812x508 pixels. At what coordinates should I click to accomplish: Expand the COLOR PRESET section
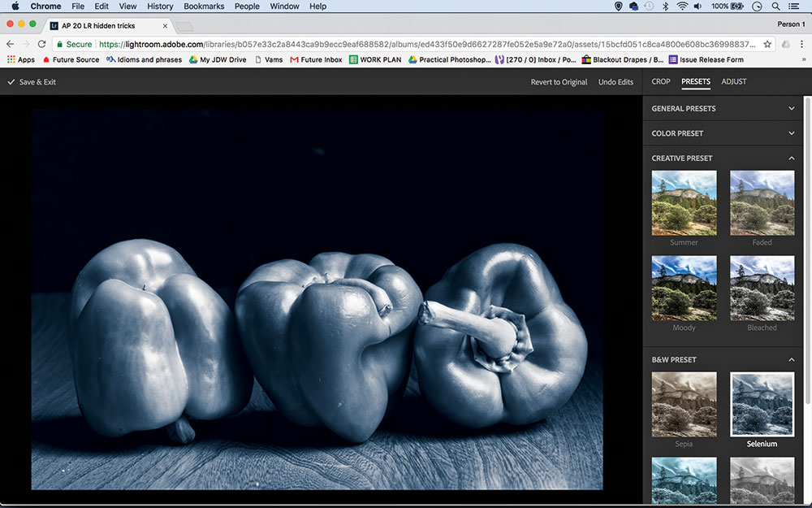[723, 133]
